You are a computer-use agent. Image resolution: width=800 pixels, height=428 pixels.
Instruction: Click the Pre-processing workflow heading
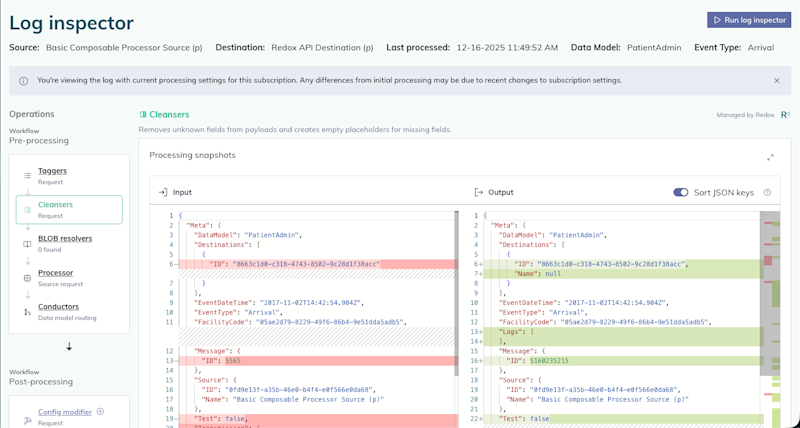coord(39,140)
